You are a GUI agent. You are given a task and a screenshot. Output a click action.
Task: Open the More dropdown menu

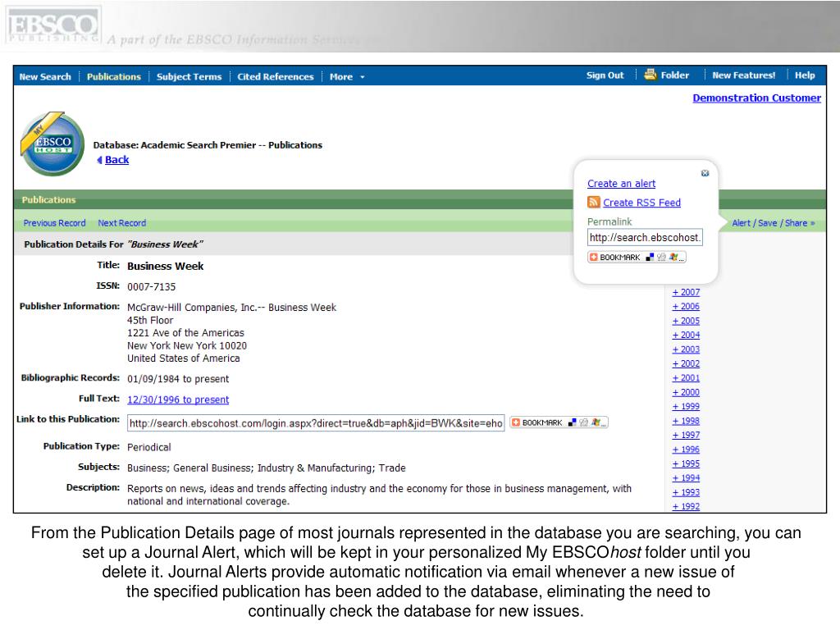pos(347,77)
